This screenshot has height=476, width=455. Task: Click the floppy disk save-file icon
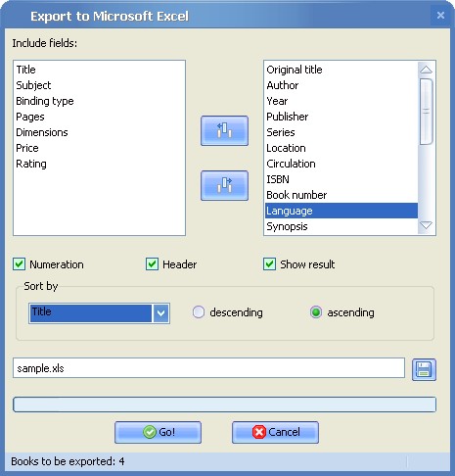(424, 369)
